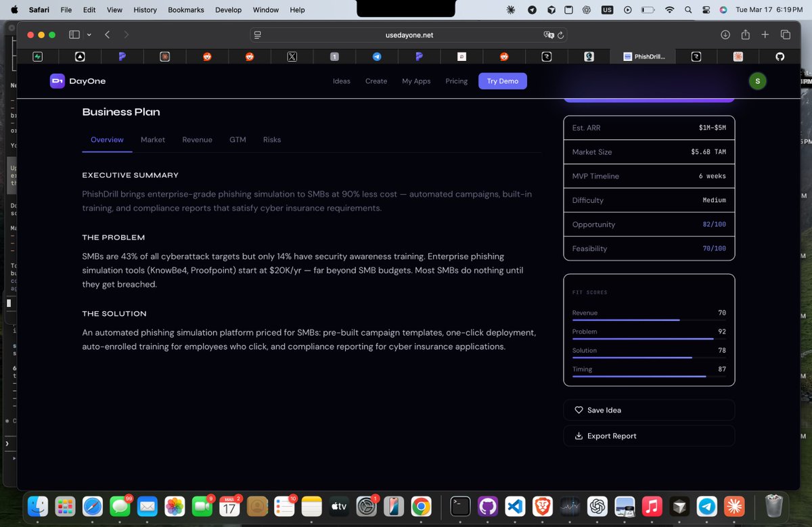This screenshot has width=812, height=527.
Task: Open Finder from the Dock
Action: click(38, 506)
